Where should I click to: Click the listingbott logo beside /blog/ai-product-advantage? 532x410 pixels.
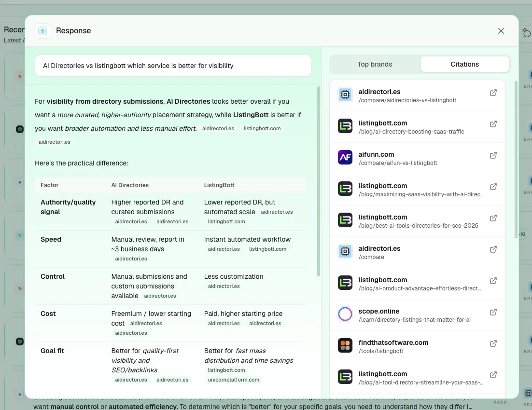[x=345, y=283]
